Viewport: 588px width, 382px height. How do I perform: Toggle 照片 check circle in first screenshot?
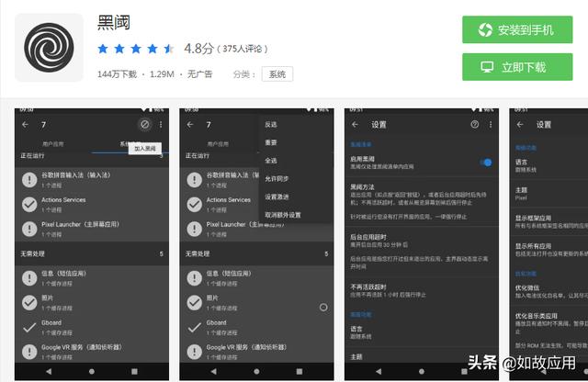point(29,302)
